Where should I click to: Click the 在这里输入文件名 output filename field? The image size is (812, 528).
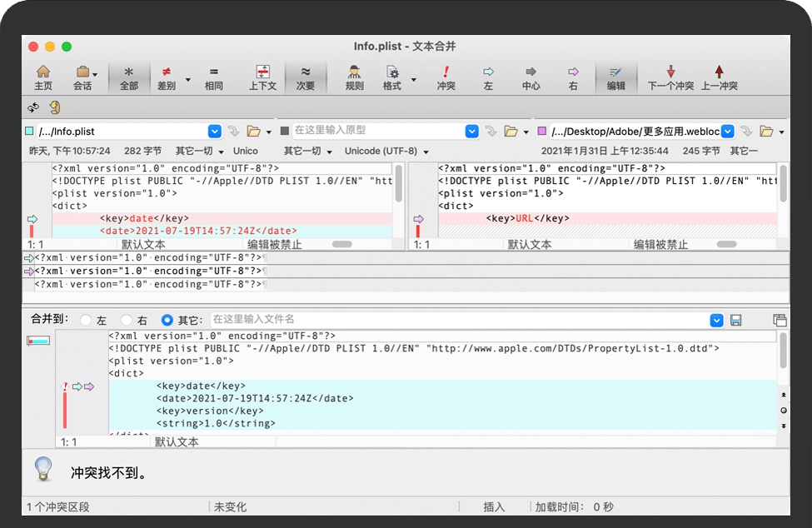coord(458,320)
